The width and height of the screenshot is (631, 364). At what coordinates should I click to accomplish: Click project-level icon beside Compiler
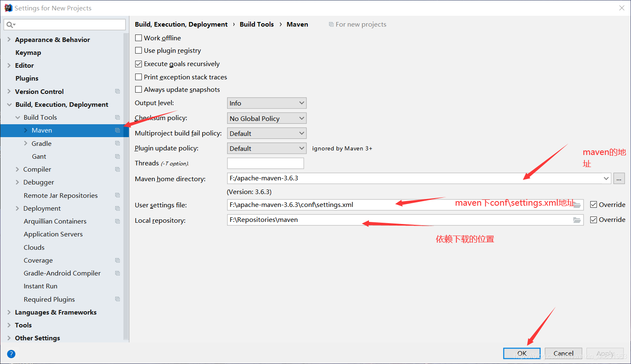coord(118,169)
